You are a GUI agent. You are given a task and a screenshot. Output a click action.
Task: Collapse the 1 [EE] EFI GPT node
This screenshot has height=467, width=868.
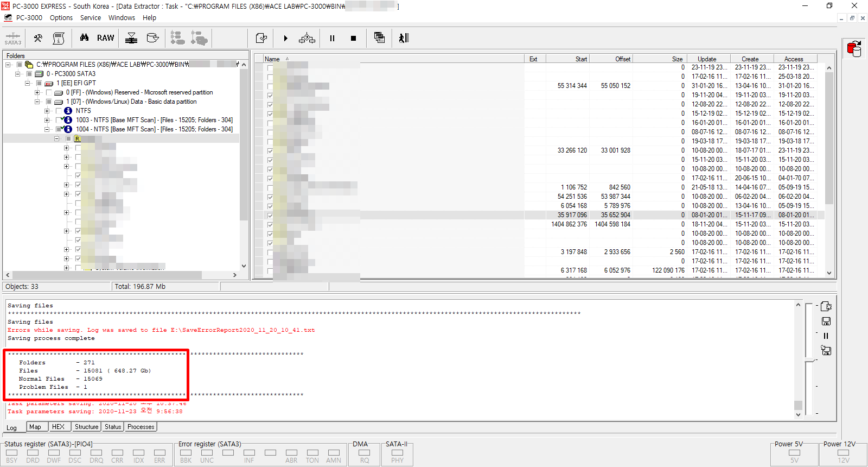coord(28,84)
